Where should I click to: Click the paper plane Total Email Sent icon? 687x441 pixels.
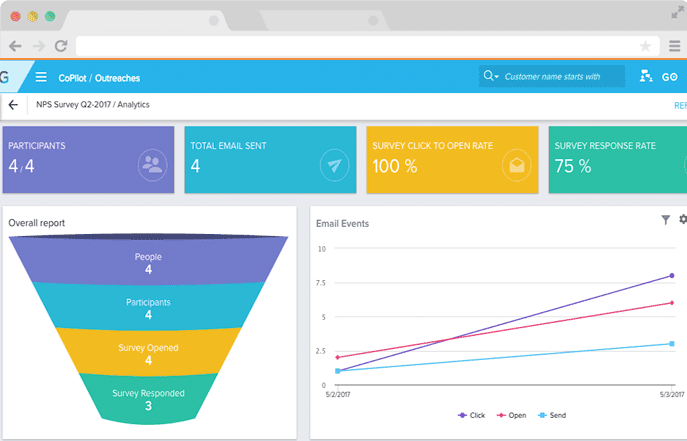point(334,165)
